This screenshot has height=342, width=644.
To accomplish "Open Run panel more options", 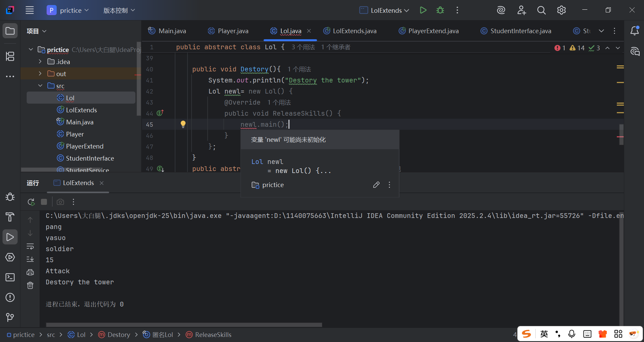I will (x=73, y=202).
